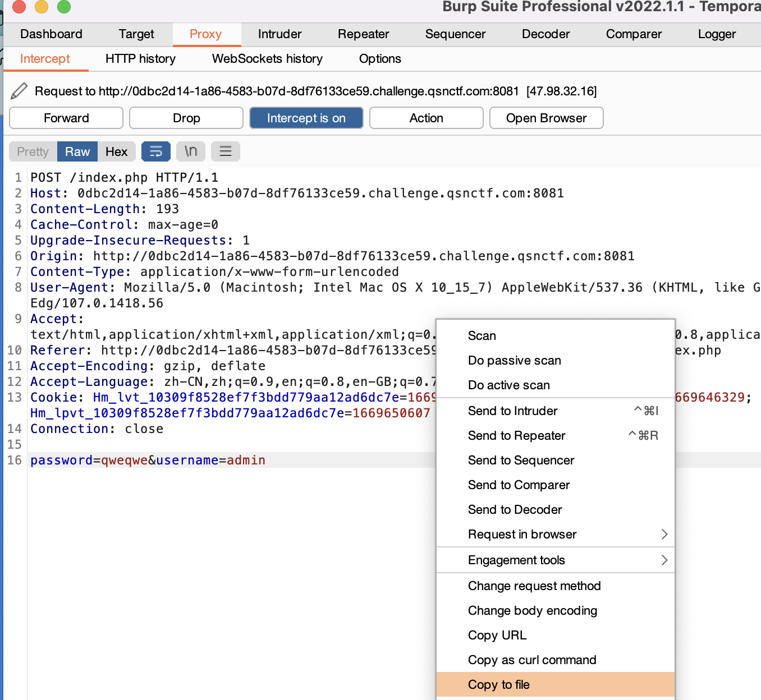Screen dimensions: 761x700
Task: Select Send to Intruder
Action: click(556, 411)
